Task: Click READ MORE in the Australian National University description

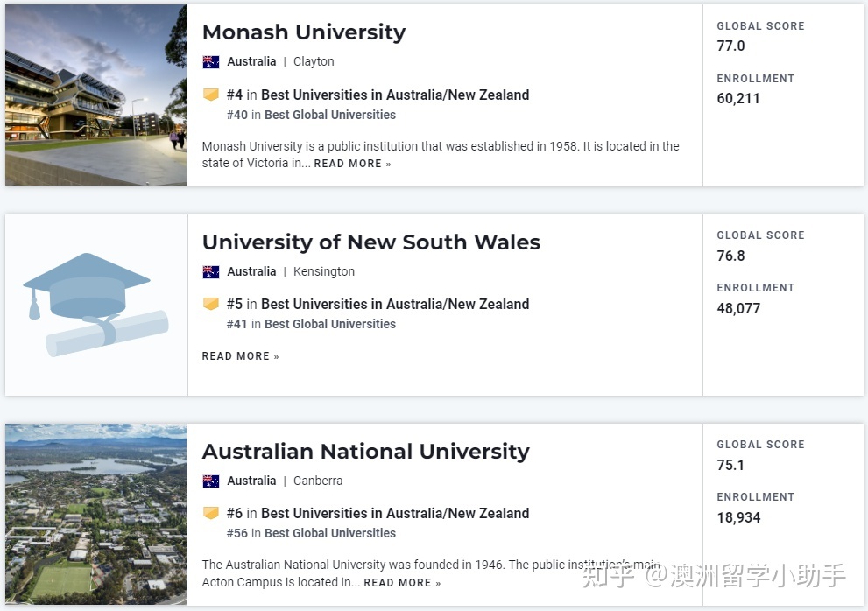Action: tap(402, 583)
